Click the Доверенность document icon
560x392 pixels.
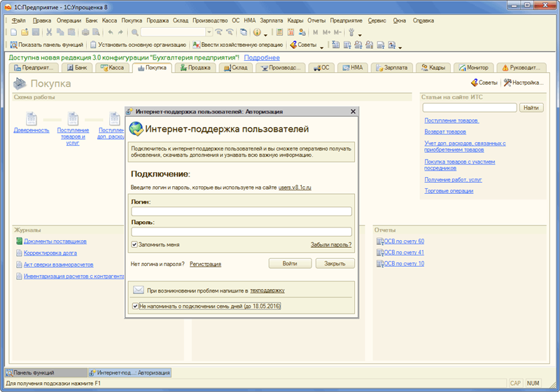click(31, 119)
